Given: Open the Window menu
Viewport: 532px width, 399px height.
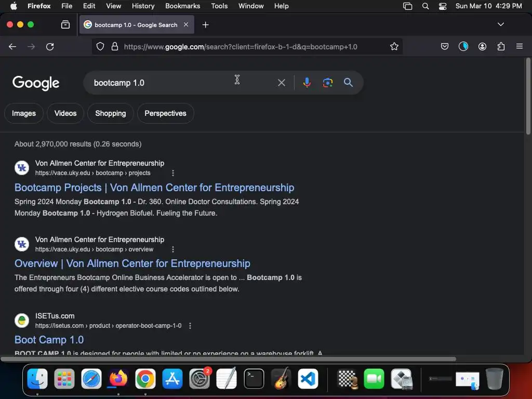Looking at the screenshot, I should [x=251, y=6].
